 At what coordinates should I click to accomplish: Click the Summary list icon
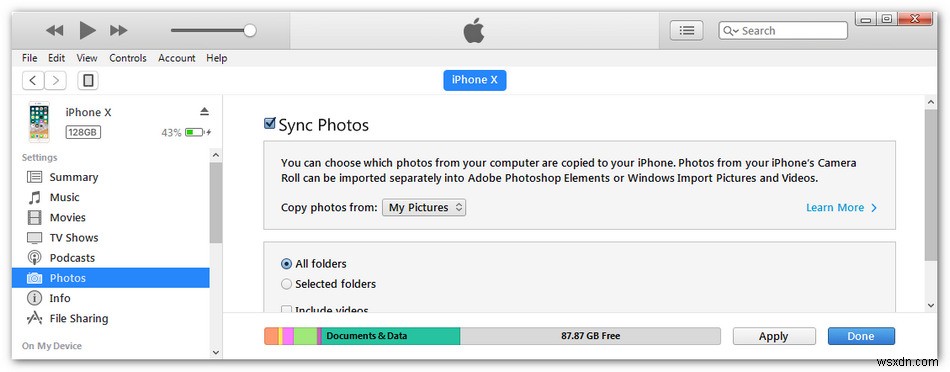(35, 177)
